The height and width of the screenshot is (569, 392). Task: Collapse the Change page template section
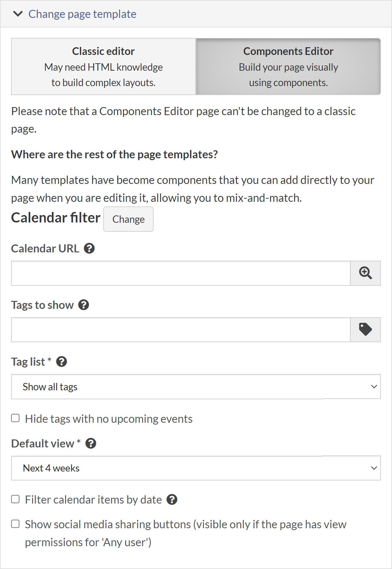18,14
